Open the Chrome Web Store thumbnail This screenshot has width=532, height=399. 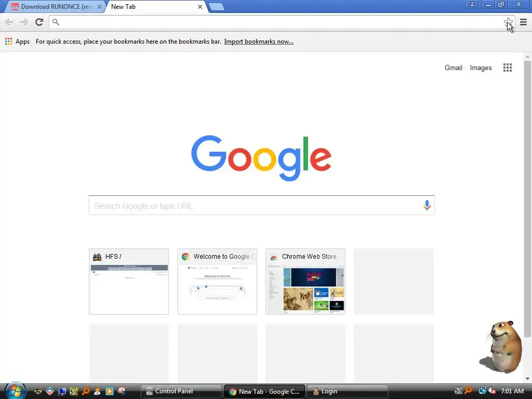click(x=305, y=281)
